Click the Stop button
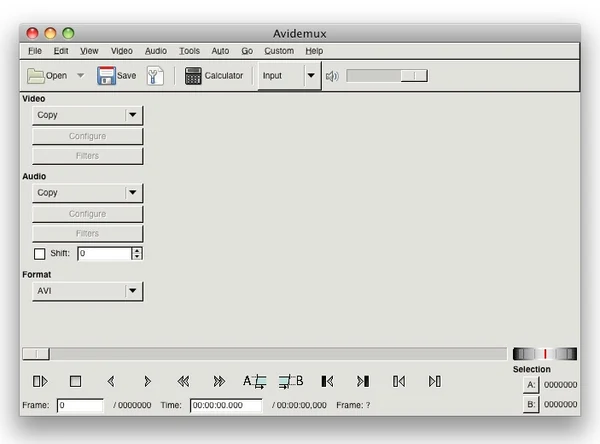600x444 pixels. (x=75, y=381)
